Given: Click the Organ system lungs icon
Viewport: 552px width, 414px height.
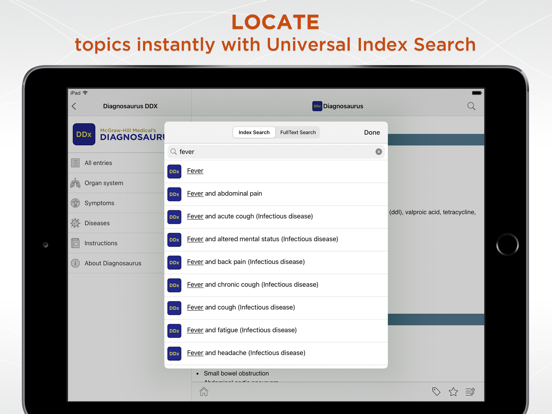Looking at the screenshot, I should click(x=75, y=183).
